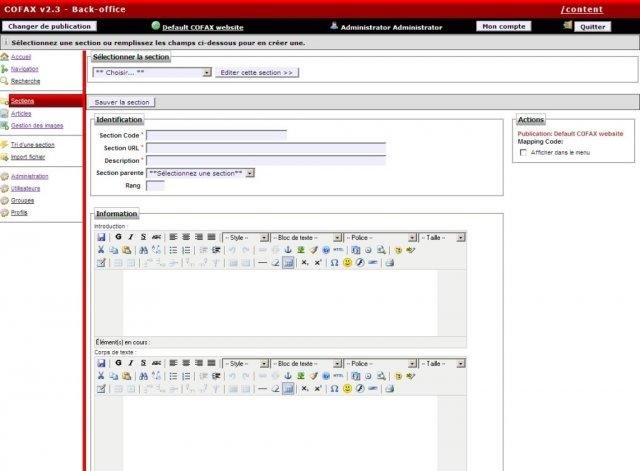Click the save icon in Corps de texte editor
The image size is (640, 471).
[101, 363]
